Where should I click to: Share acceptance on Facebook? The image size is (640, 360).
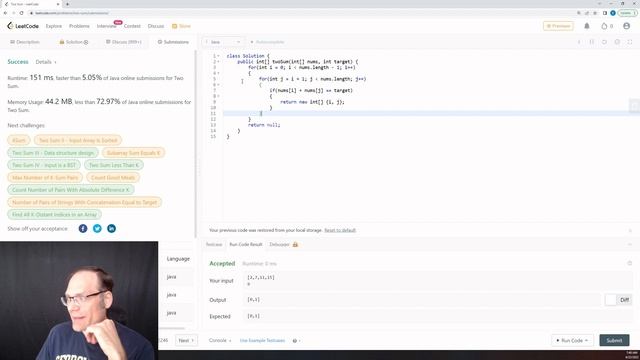(83, 229)
